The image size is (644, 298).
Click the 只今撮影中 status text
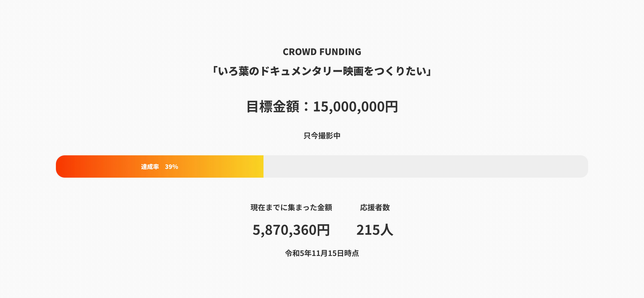click(322, 136)
